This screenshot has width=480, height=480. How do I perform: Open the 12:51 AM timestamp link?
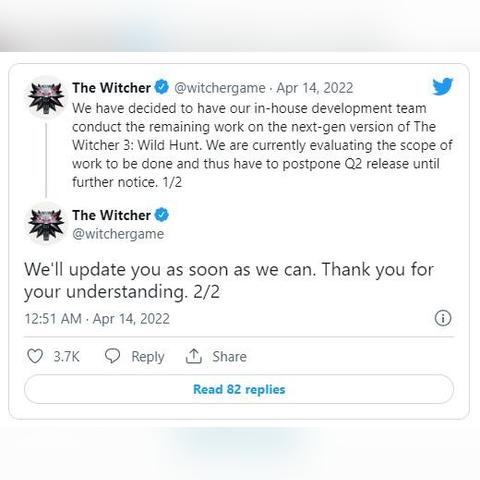point(53,319)
